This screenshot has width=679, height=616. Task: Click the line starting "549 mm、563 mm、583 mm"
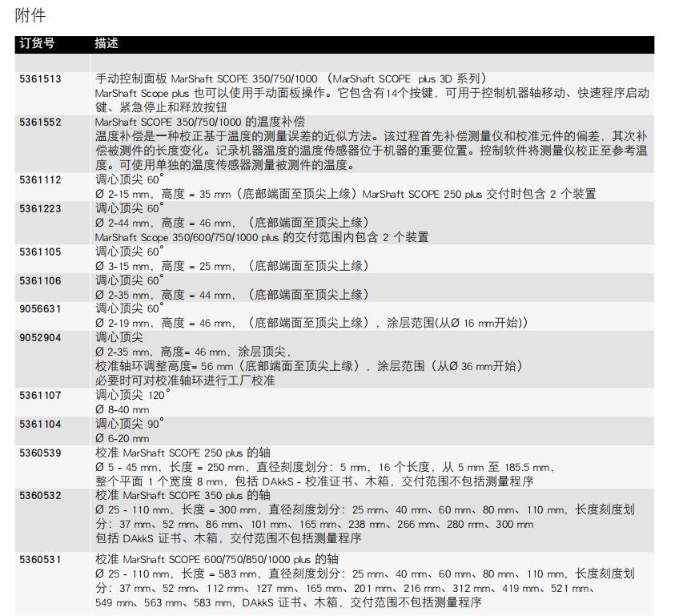coord(288,602)
